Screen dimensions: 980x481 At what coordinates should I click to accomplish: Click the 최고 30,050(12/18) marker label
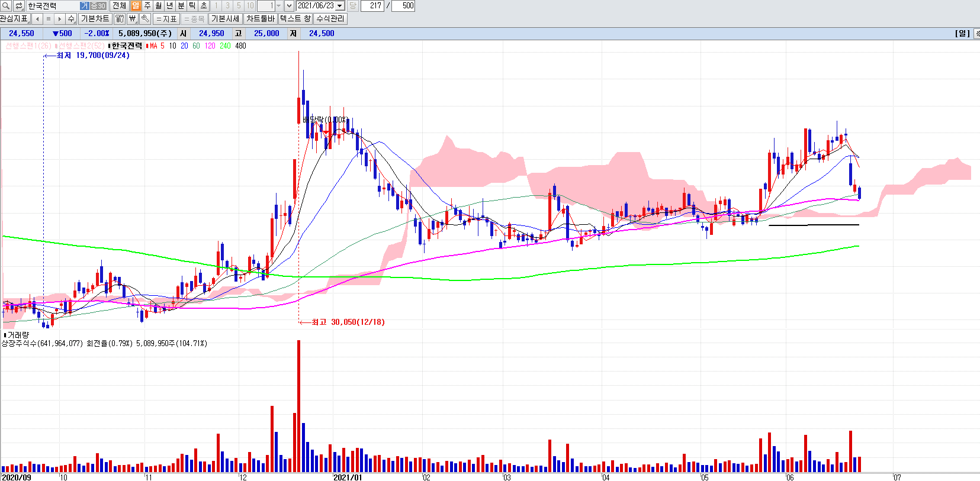(x=348, y=322)
